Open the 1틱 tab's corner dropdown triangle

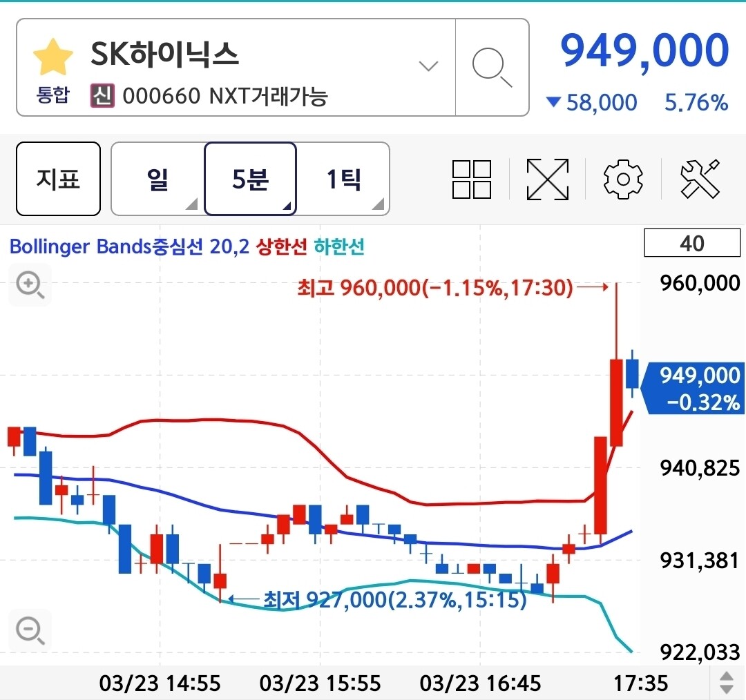point(379,204)
